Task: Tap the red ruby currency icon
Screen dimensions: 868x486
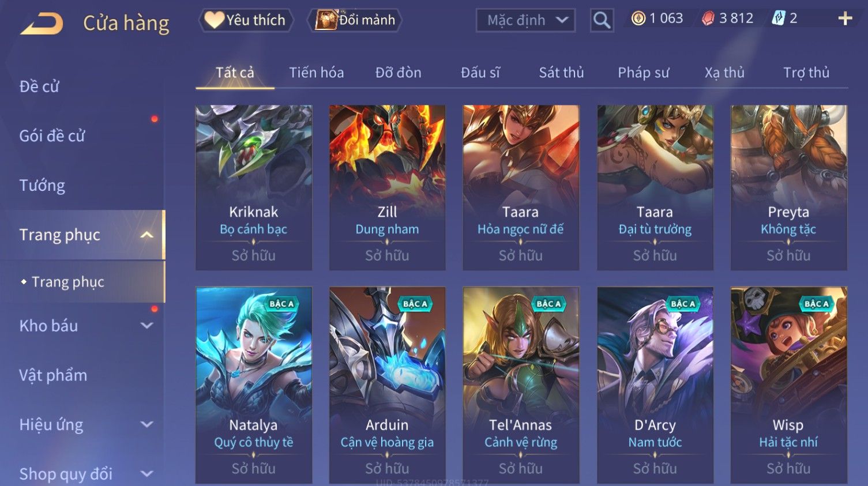Action: 708,18
